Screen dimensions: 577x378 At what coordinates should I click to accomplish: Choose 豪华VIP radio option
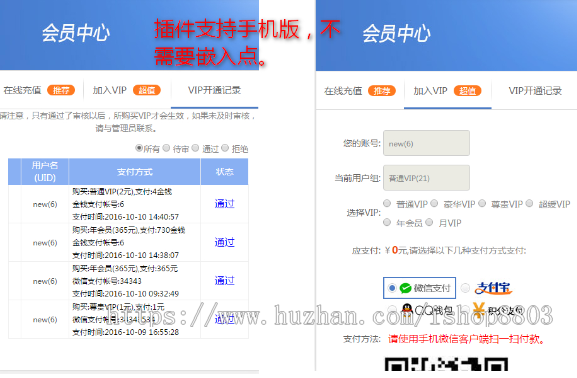pyautogui.click(x=434, y=203)
